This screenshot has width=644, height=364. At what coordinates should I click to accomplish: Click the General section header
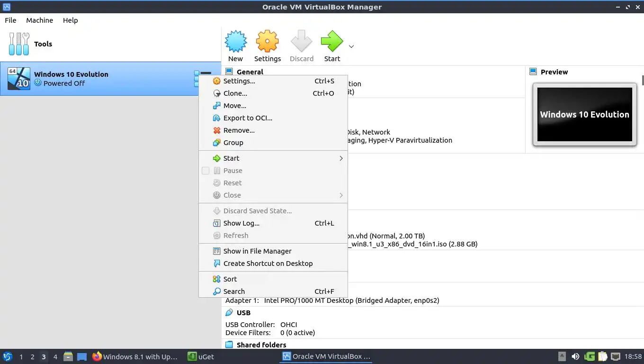point(250,72)
